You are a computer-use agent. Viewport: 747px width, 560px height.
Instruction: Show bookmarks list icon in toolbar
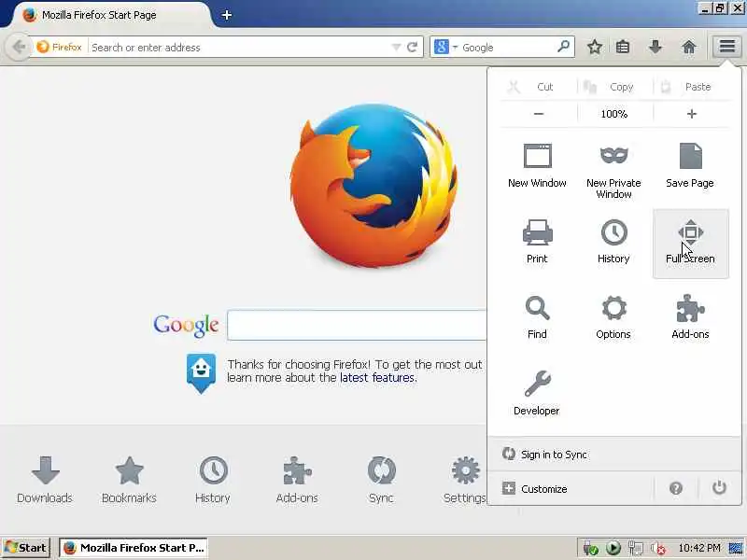(623, 47)
